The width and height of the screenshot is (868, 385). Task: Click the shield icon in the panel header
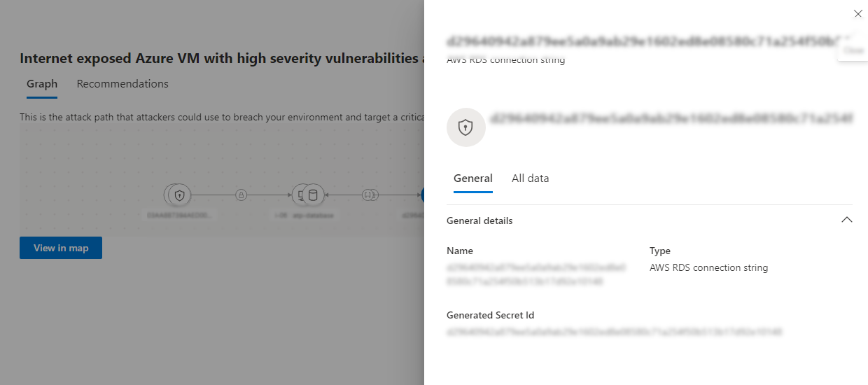(x=465, y=127)
